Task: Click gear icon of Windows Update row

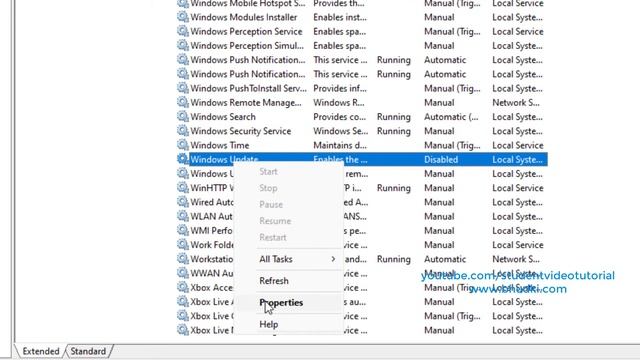Action: (x=182, y=159)
